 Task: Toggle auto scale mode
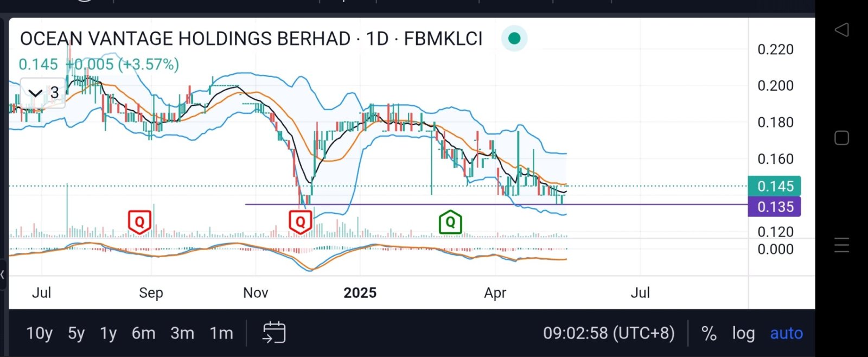point(786,333)
